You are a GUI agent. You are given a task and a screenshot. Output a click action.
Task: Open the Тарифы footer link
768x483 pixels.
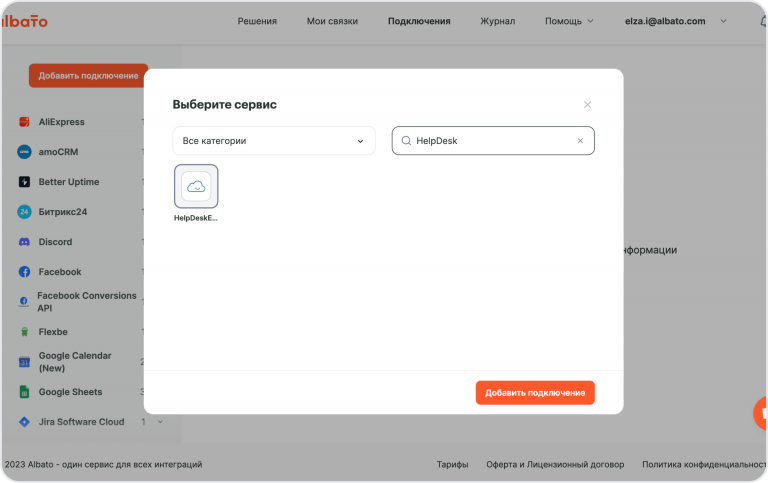452,464
